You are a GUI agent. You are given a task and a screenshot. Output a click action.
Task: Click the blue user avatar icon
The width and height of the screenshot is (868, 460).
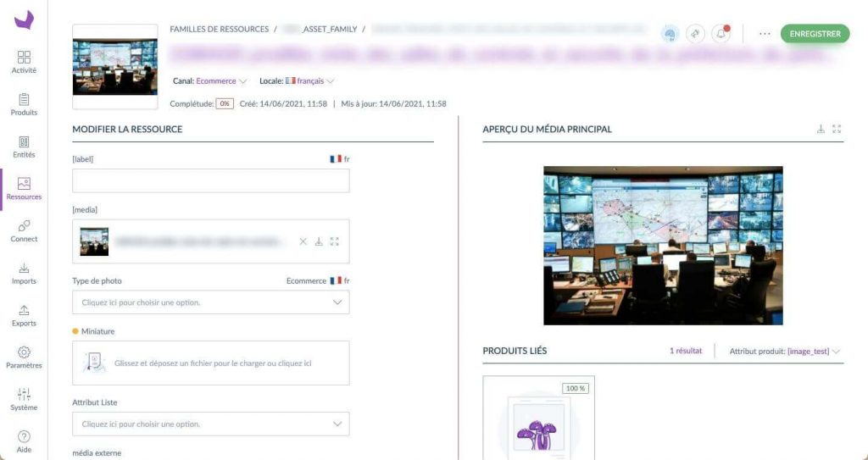(x=670, y=34)
